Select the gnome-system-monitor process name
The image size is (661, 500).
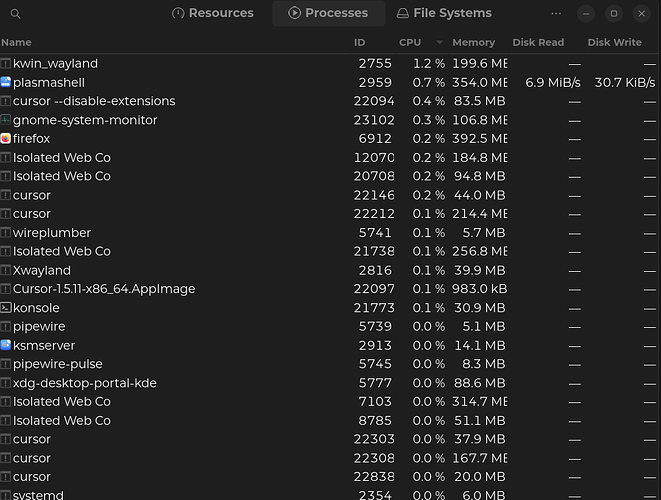coord(85,120)
